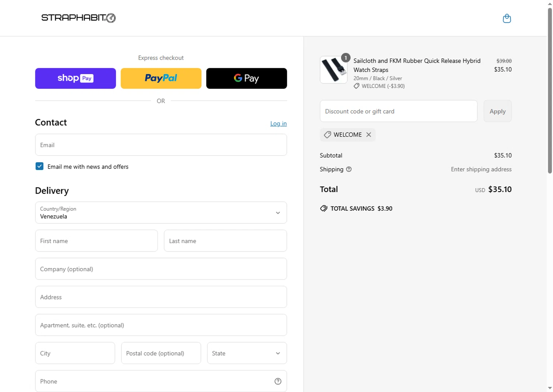Viewport: 553px width, 392px height.
Task: Focus the Postal code (optional) field
Action: 161,353
